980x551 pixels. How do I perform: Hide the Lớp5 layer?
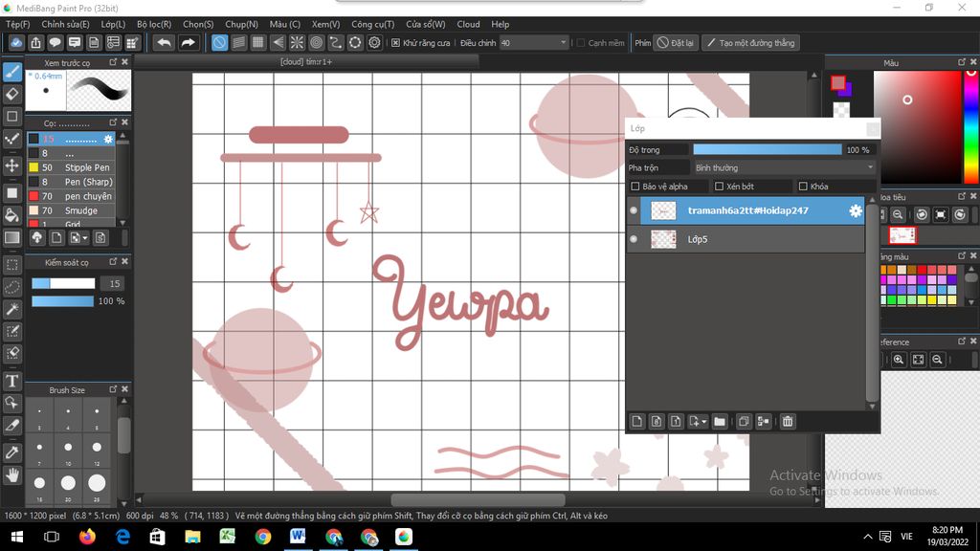coord(634,239)
